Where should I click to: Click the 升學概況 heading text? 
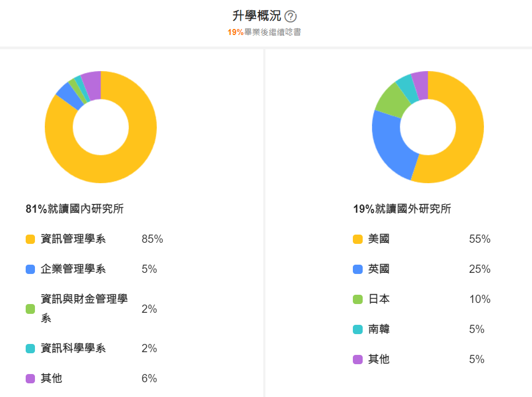click(x=257, y=16)
